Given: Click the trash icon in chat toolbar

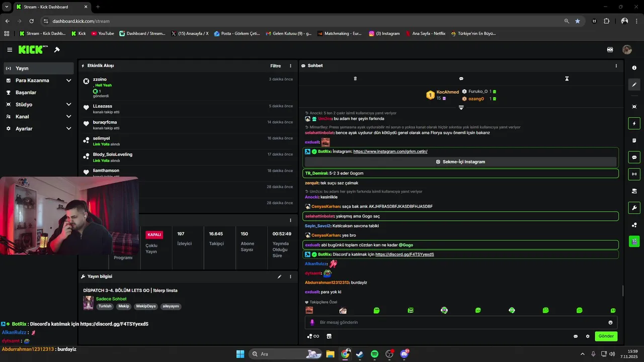Looking at the screenshot, I should click(355, 78).
